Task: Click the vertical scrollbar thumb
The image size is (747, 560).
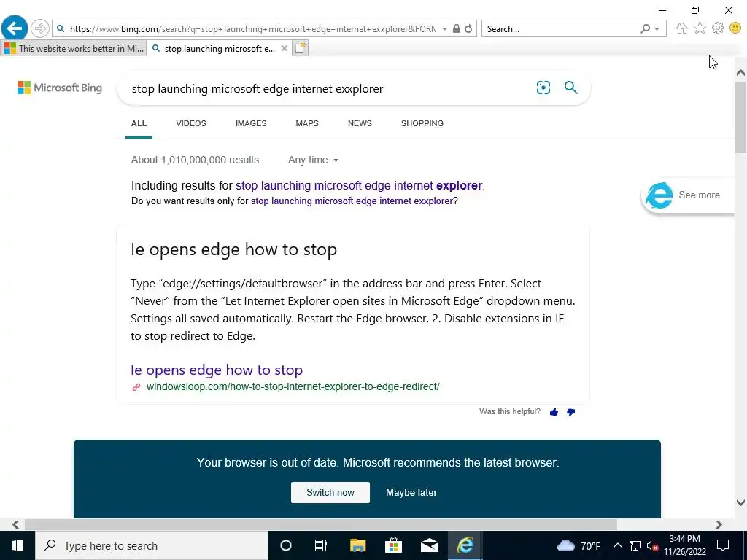Action: coord(740,117)
